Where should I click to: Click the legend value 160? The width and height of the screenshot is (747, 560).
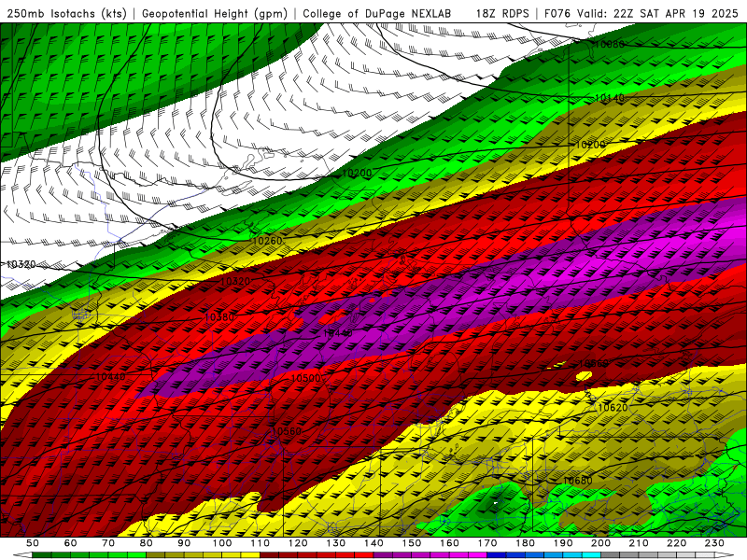coord(449,543)
